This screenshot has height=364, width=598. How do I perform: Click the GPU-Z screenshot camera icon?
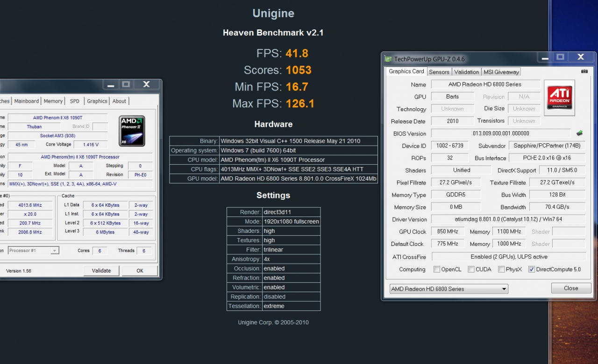coord(584,71)
